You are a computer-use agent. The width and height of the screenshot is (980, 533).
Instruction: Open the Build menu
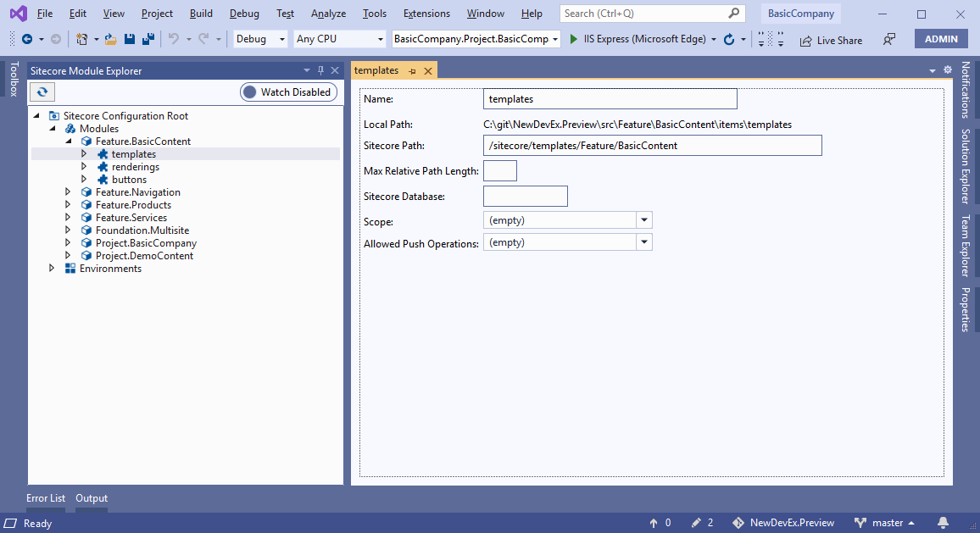point(201,13)
